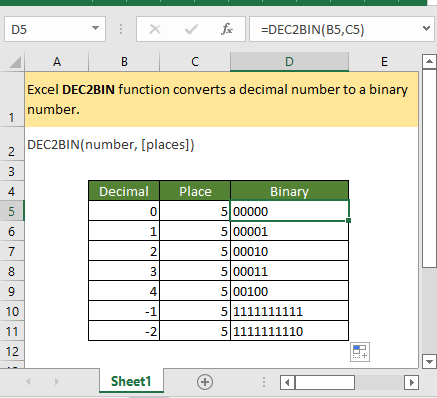Image resolution: width=437 pixels, height=398 pixels.
Task: Click the vertical scrollbar down arrow
Action: [429, 361]
